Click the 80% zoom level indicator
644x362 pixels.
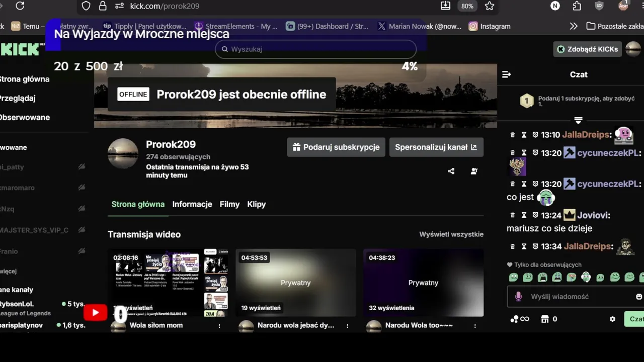coord(467,6)
